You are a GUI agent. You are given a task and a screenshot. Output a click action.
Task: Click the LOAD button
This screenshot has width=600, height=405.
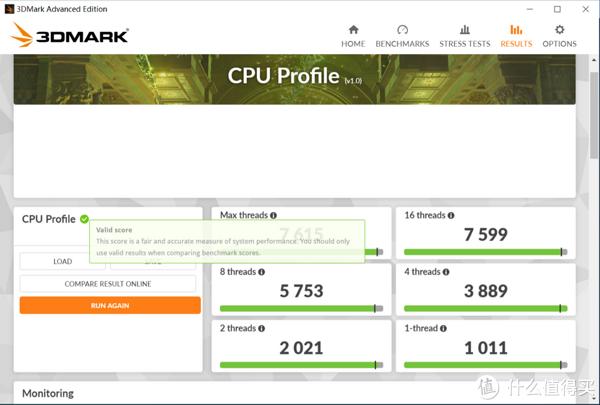[x=62, y=261]
